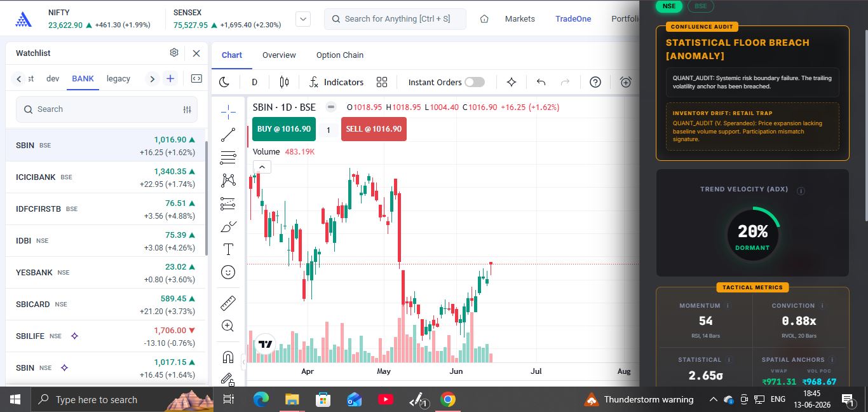This screenshot has width=868, height=412.
Task: Open the dev watchlist tab
Action: (x=53, y=79)
